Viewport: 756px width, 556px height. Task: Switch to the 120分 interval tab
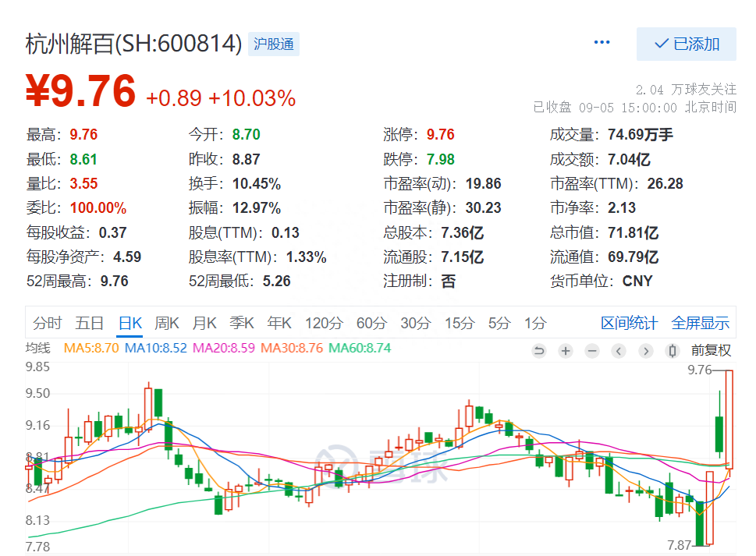coord(324,323)
